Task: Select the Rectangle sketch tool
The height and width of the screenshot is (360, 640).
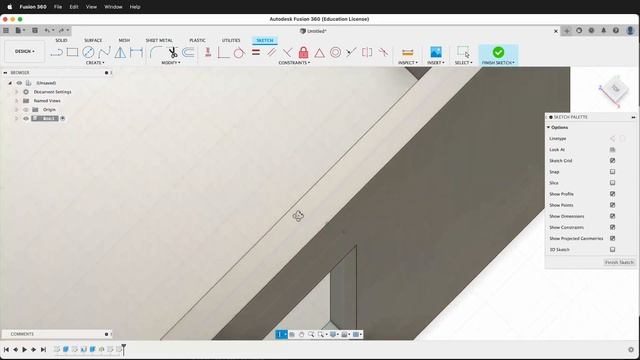Action: pyautogui.click(x=72, y=52)
